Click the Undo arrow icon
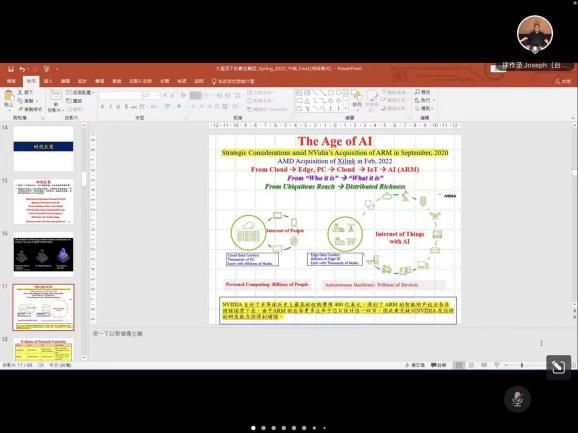The image size is (578, 433). tap(22, 69)
